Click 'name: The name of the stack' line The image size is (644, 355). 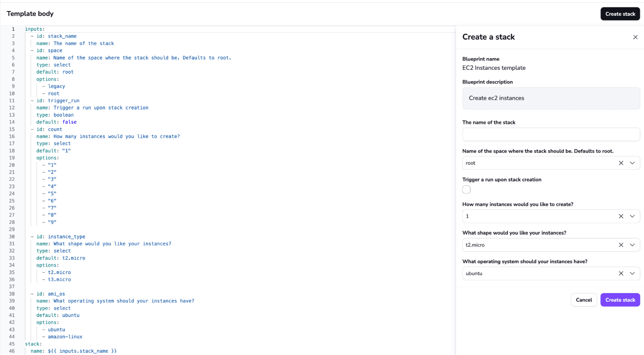[75, 43]
